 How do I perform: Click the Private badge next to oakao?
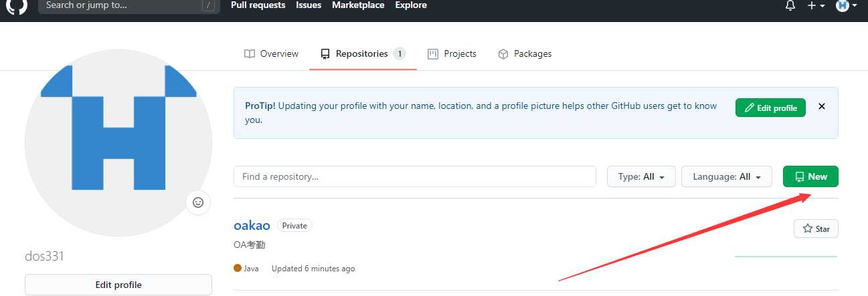tap(294, 226)
